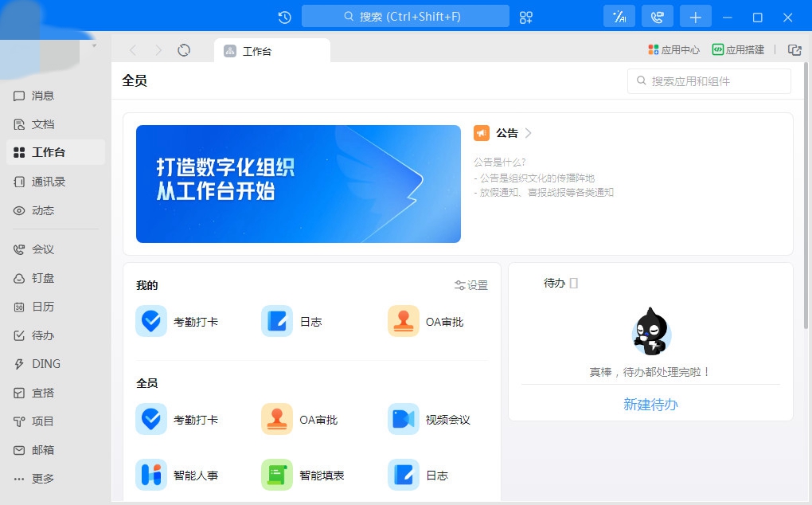The image size is (812, 505).
Task: Expand 公告 with the chevron arrow
Action: pos(529,133)
